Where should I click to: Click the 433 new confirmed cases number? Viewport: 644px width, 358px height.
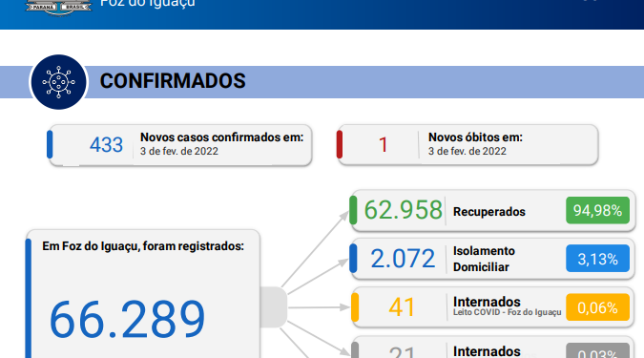106,145
